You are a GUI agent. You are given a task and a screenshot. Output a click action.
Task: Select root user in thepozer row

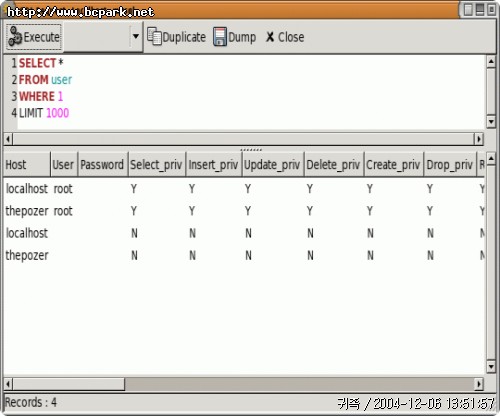[63, 211]
